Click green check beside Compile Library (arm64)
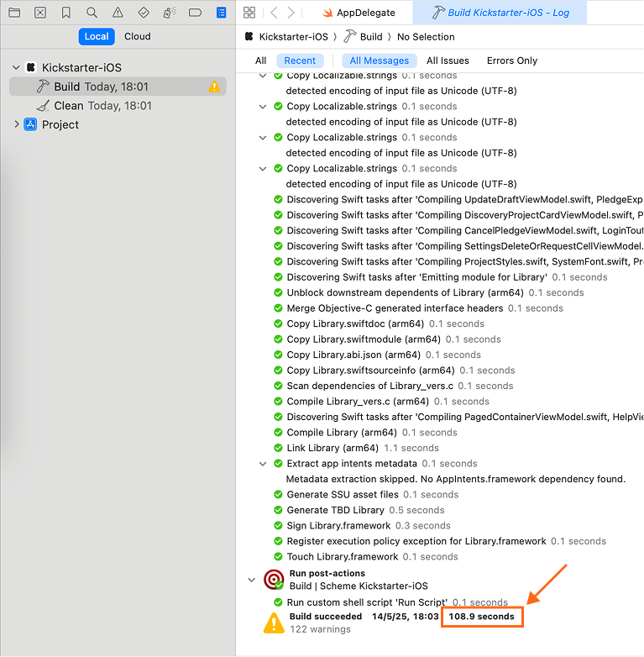This screenshot has height=657, width=644. point(278,433)
